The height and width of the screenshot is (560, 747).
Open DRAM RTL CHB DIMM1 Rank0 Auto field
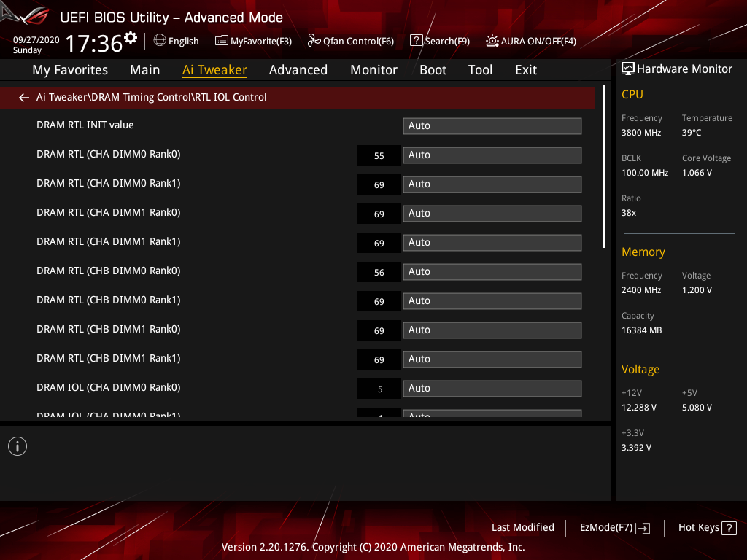pos(492,330)
